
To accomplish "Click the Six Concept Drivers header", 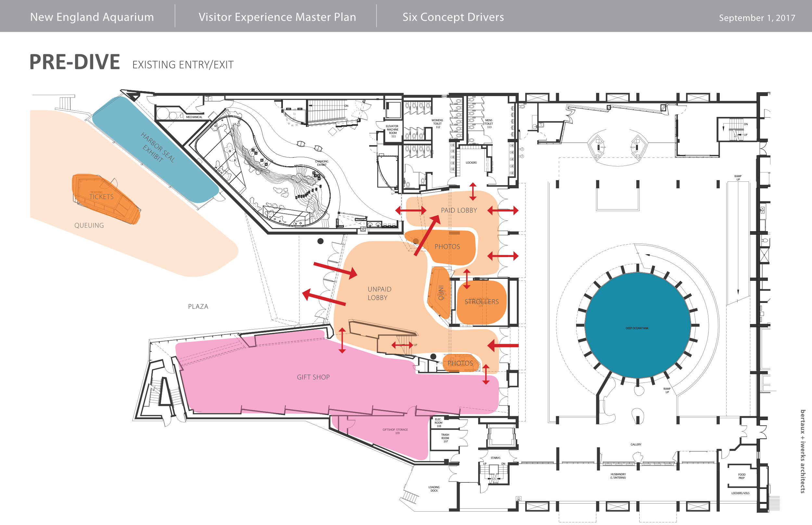I will [453, 17].
